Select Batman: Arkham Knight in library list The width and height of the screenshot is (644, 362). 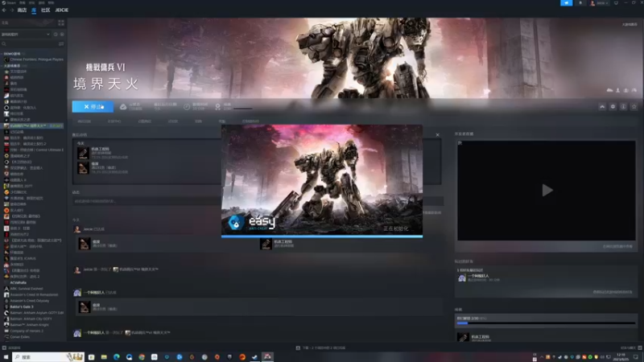(27, 325)
